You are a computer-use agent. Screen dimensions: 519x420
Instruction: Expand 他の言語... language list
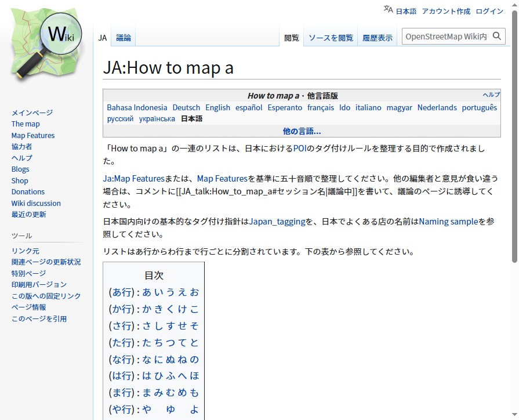click(302, 131)
